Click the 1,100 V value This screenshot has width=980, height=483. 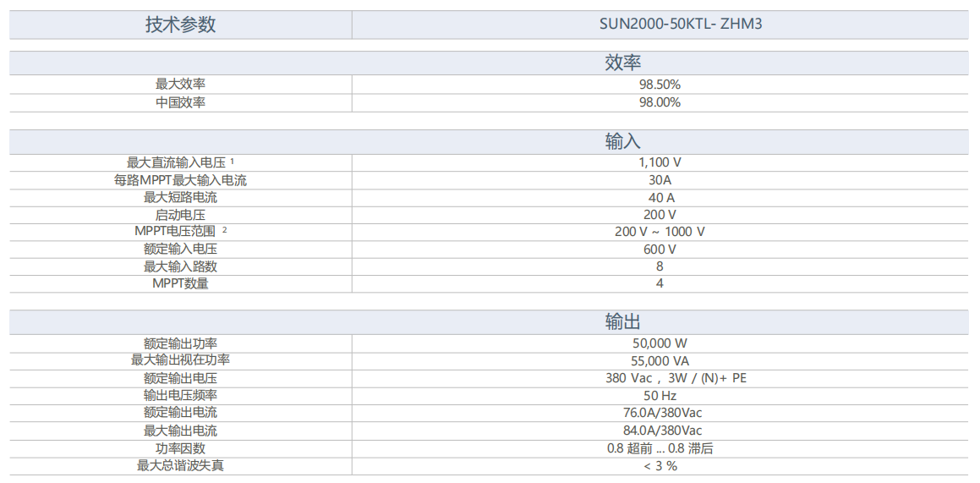(x=660, y=162)
